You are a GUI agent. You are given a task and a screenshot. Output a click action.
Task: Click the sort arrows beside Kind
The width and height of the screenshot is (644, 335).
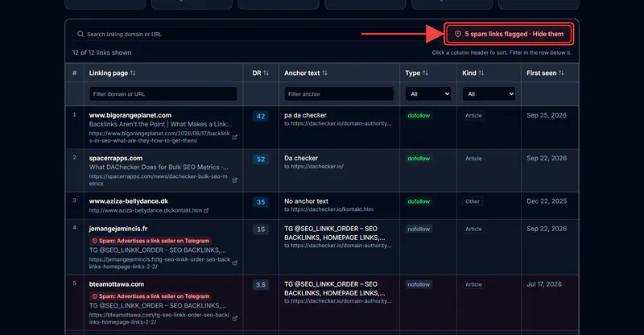pyautogui.click(x=481, y=72)
